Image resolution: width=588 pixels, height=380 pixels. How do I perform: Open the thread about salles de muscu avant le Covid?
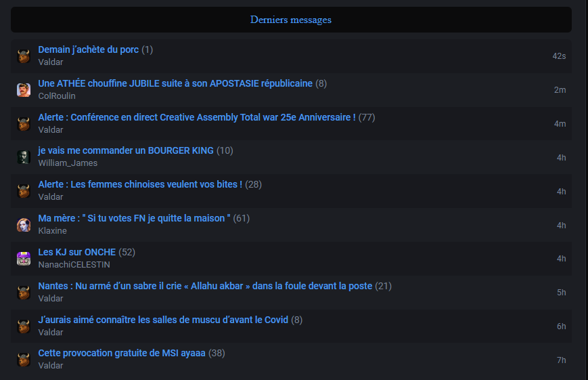(x=163, y=320)
